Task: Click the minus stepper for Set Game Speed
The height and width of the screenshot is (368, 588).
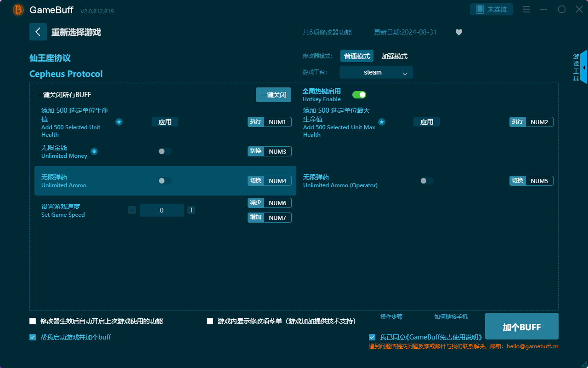Action: [132, 210]
